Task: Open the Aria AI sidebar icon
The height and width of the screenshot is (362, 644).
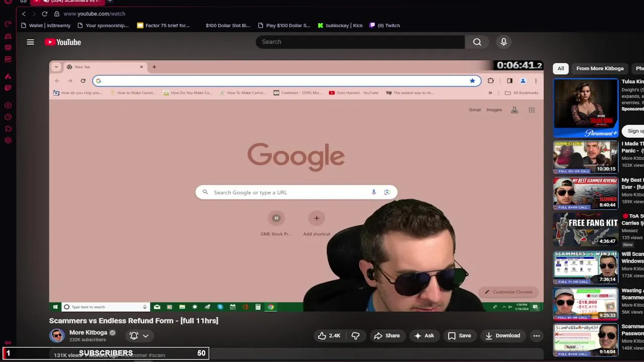Action: [x=8, y=76]
